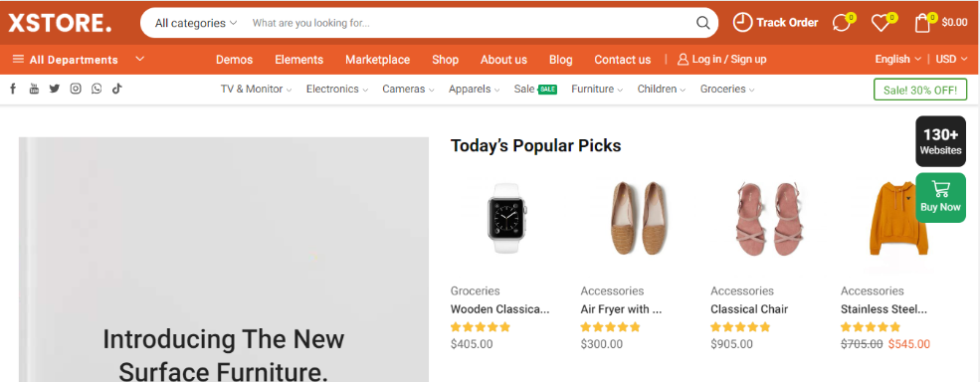980x382 pixels.
Task: Click the green Buy Now button
Action: 940,198
